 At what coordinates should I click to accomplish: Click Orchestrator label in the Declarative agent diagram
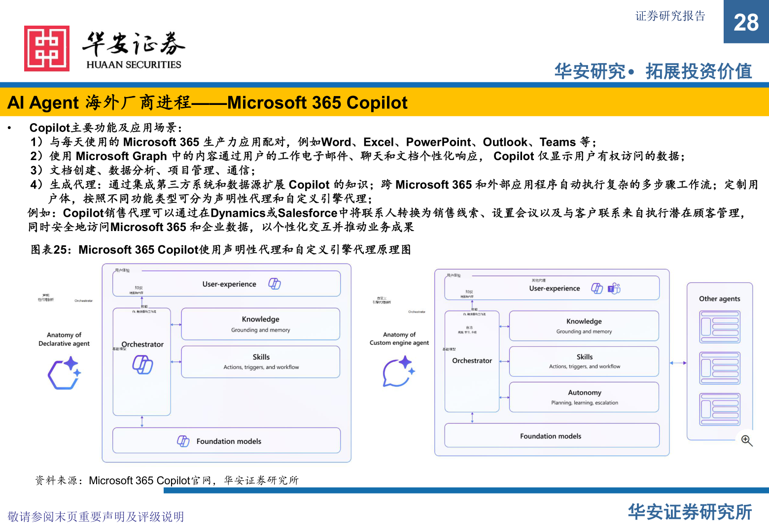pyautogui.click(x=142, y=344)
